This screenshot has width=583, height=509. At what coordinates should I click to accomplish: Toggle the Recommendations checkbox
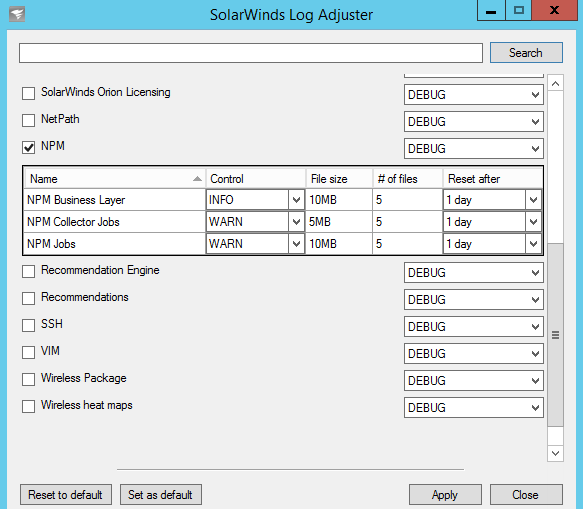click(x=28, y=298)
